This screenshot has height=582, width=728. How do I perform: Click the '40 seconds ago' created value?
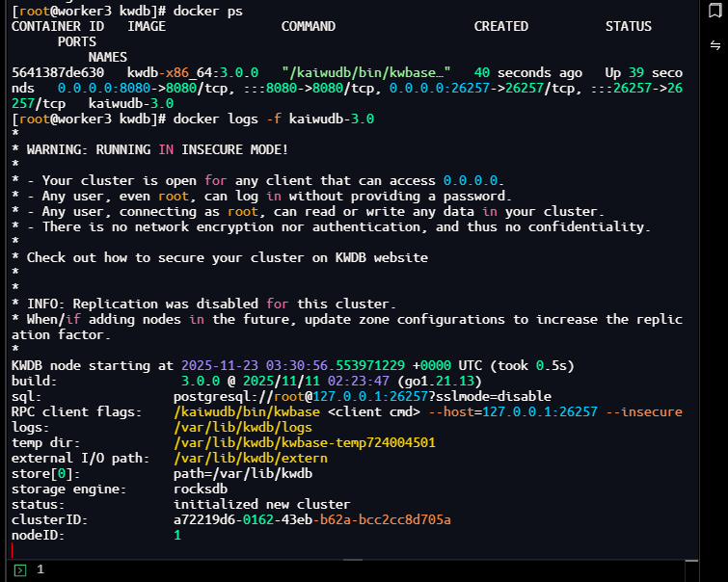[x=527, y=73]
